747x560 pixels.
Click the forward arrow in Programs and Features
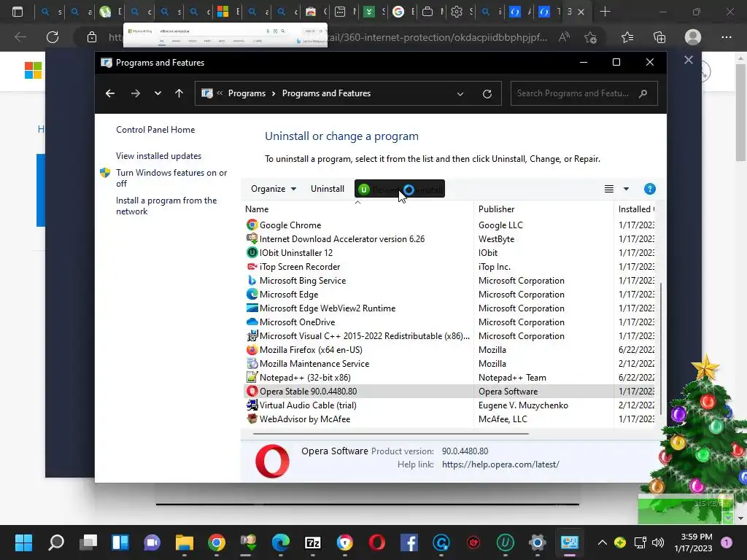click(x=135, y=93)
